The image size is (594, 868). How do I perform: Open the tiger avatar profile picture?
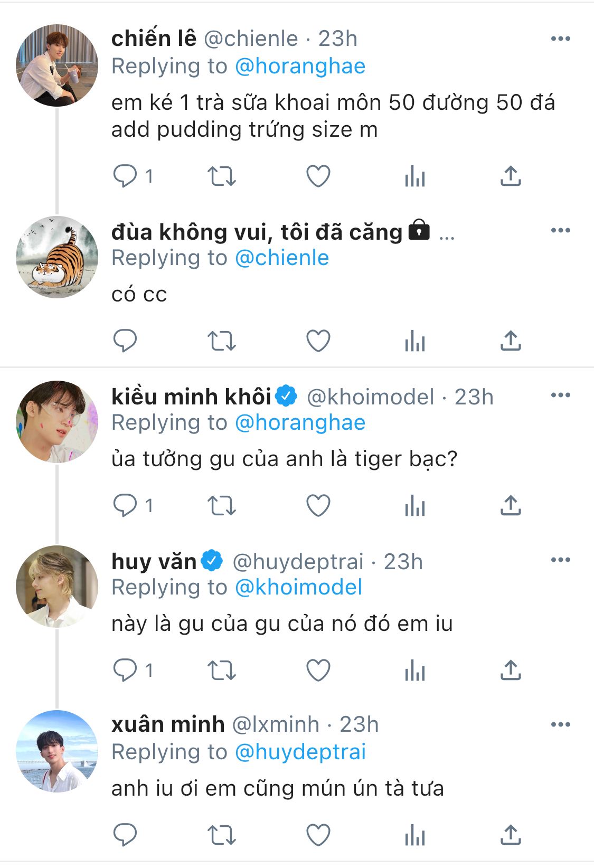57,257
